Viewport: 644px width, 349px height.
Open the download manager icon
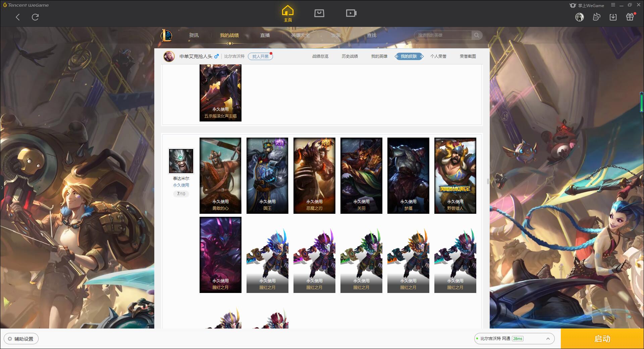pos(613,17)
